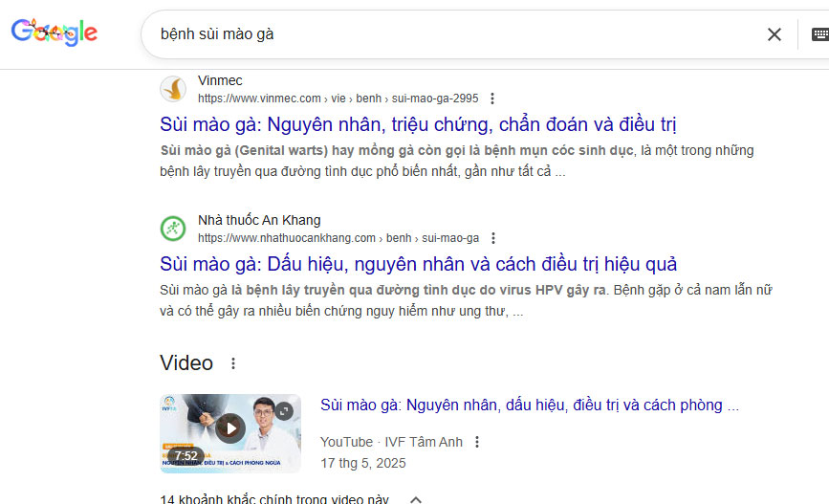Open options menu beside Video heading

tap(233, 363)
